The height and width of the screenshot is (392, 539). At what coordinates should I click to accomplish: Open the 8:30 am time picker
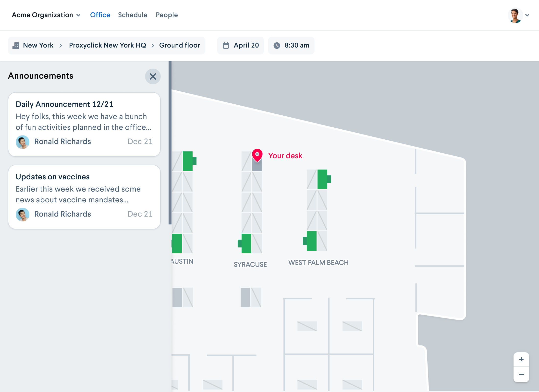291,45
